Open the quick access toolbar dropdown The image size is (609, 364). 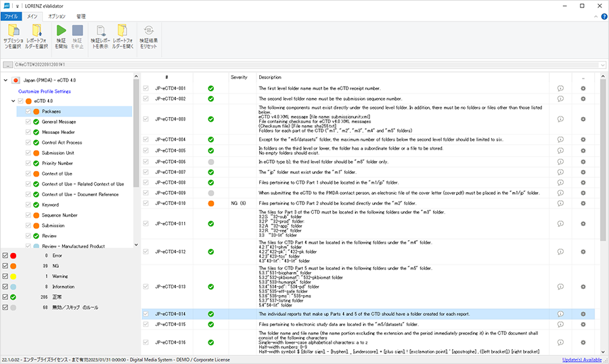(18, 6)
